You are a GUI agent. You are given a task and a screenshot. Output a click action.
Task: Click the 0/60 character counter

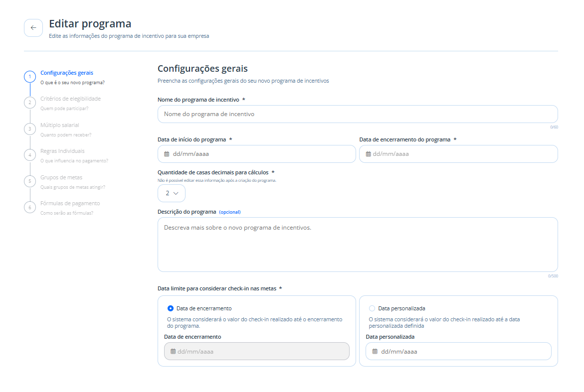point(554,127)
